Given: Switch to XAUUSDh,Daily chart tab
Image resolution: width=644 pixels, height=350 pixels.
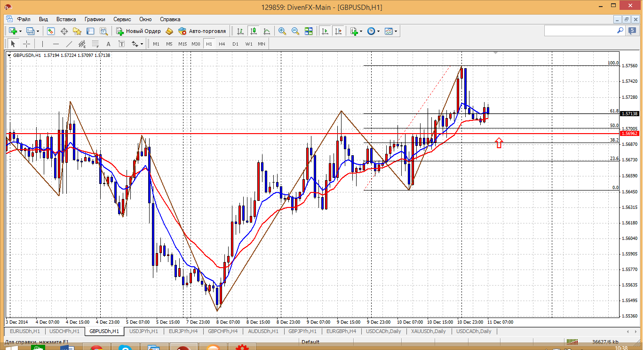Looking at the screenshot, I should [x=428, y=331].
